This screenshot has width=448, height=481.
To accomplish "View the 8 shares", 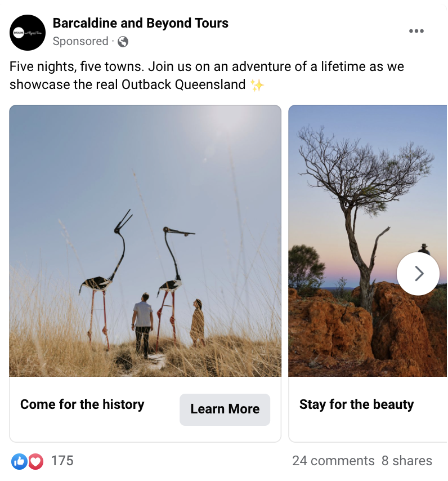I will [406, 461].
